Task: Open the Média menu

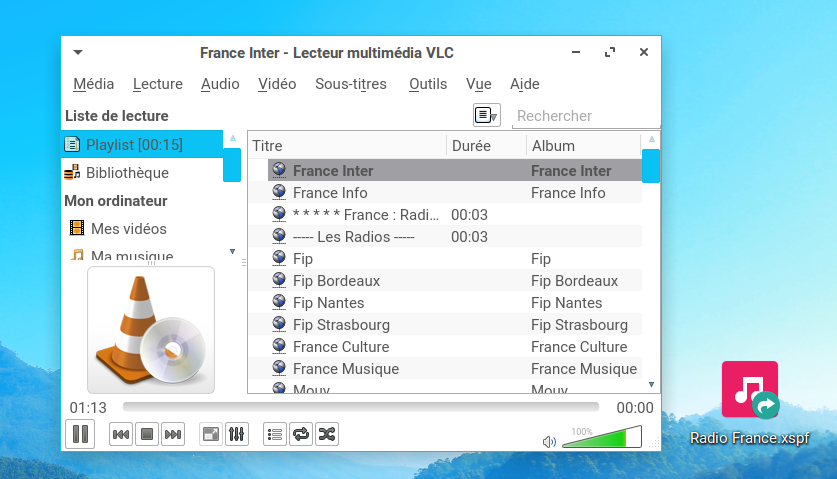Action: coord(94,84)
